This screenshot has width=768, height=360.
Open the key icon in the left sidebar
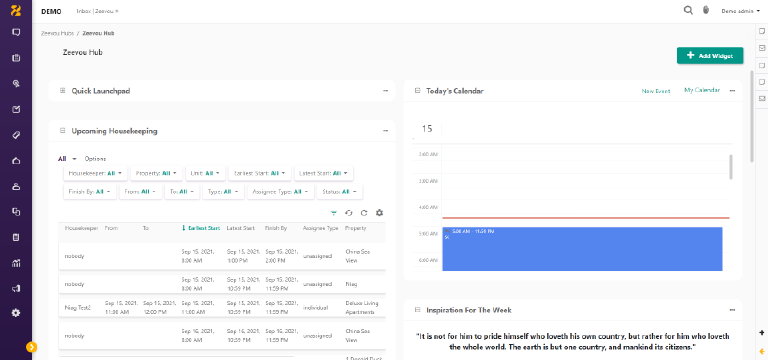point(16,84)
